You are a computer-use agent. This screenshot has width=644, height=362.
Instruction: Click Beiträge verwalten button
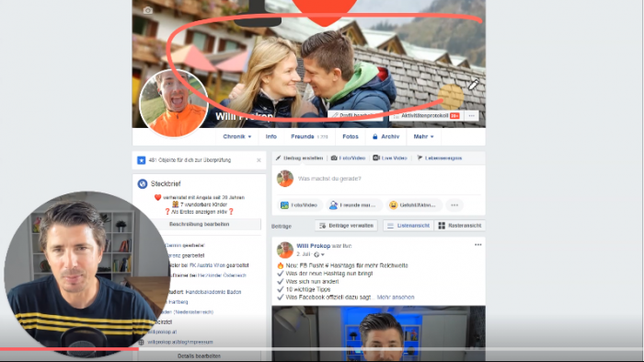(346, 226)
